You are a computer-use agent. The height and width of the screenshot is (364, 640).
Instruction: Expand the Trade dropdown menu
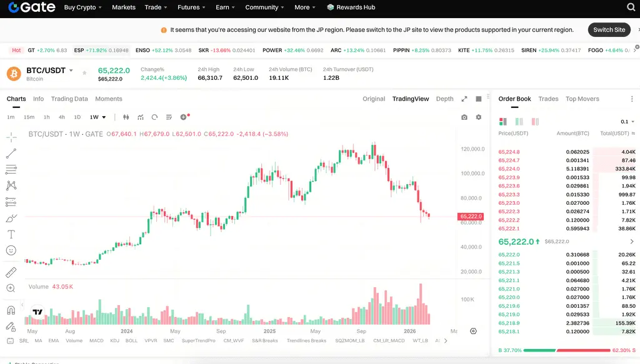tap(156, 7)
